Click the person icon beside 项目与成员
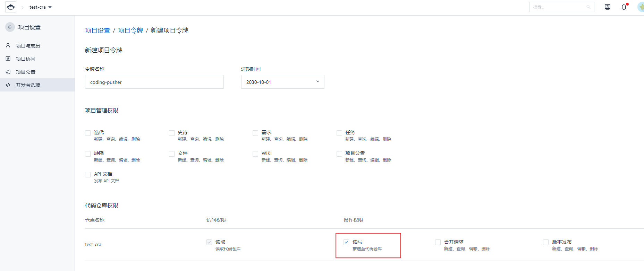644x271 pixels. click(x=8, y=45)
